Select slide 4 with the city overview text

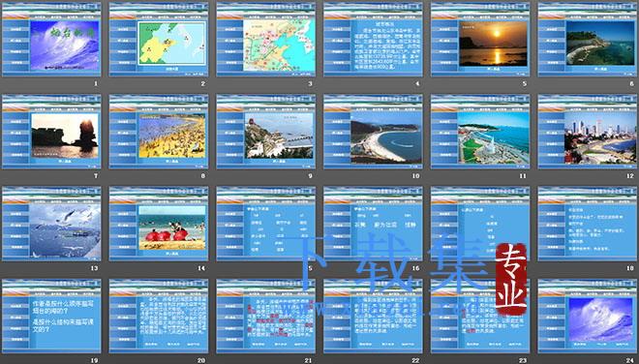click(373, 39)
